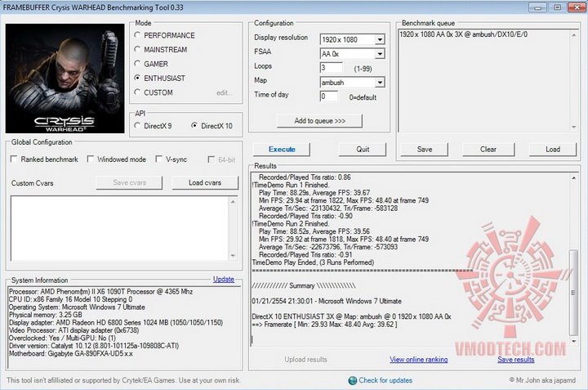Click the Time of day input field
The width and height of the screenshot is (588, 390).
pyautogui.click(x=329, y=96)
